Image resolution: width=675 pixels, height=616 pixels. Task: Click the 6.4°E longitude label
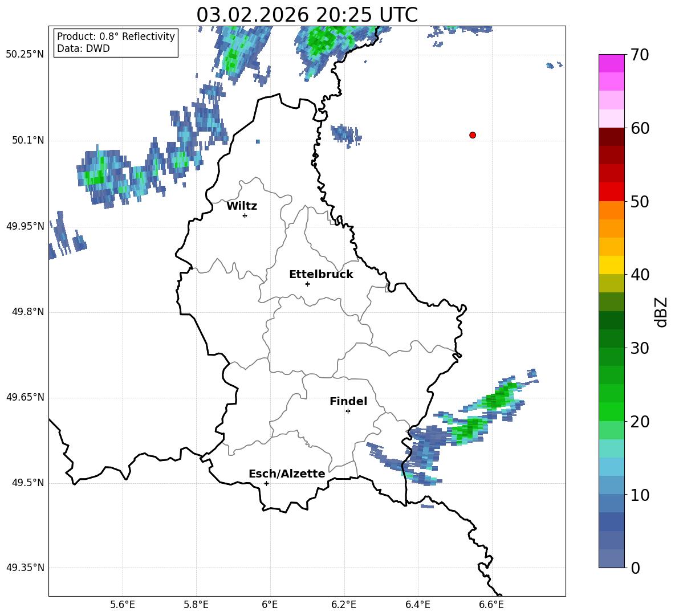417,605
